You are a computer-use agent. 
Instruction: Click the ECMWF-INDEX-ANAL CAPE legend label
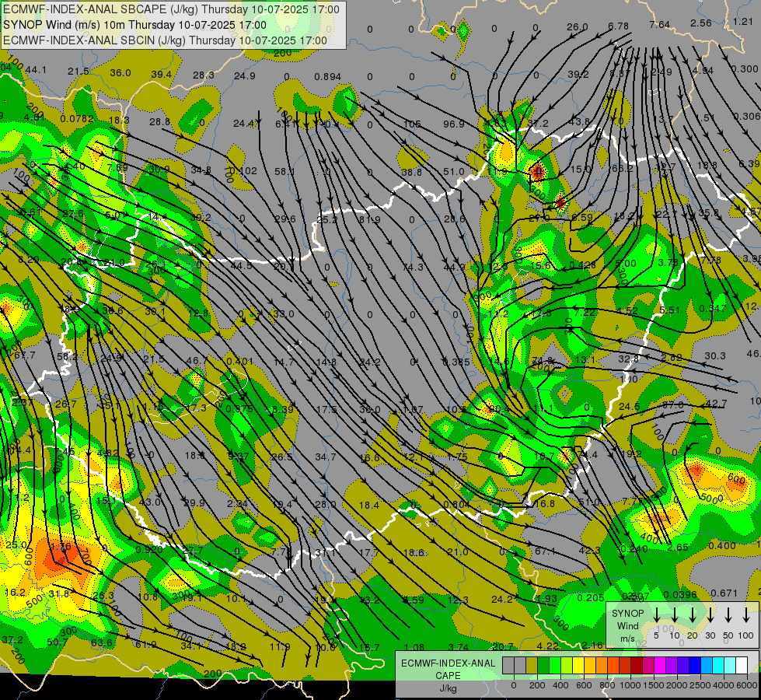point(448,669)
